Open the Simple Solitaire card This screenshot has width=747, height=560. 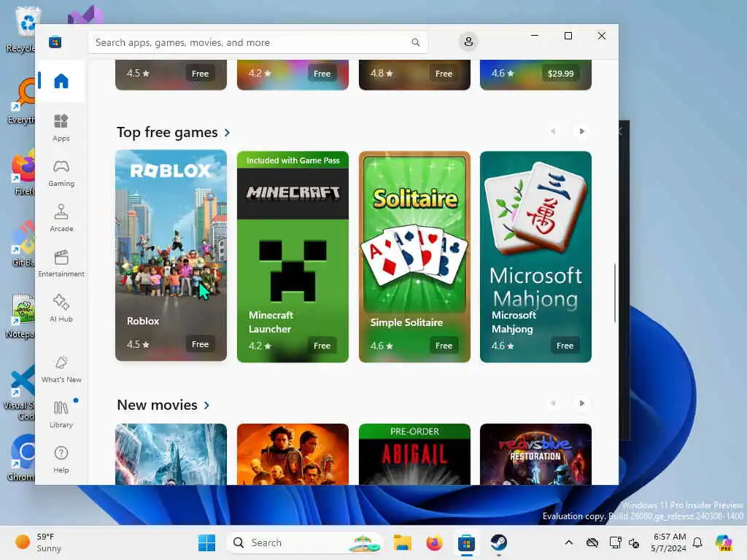pos(414,257)
